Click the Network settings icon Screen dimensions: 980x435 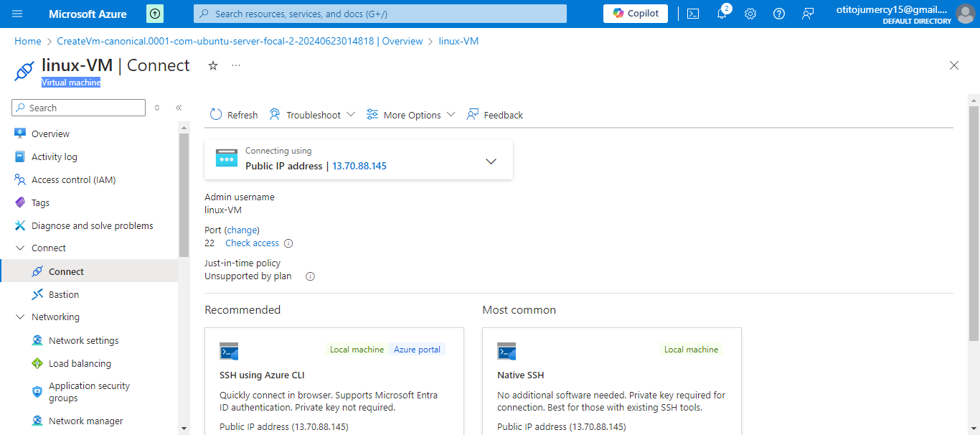click(37, 340)
